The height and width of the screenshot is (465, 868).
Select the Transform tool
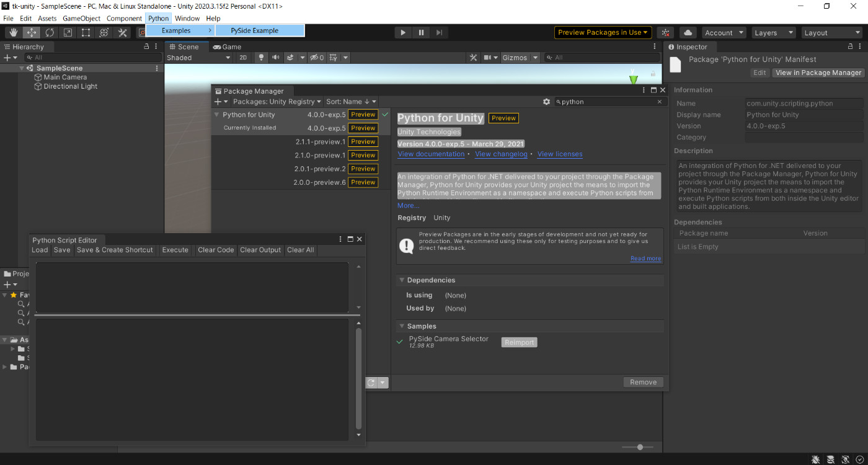tap(104, 33)
